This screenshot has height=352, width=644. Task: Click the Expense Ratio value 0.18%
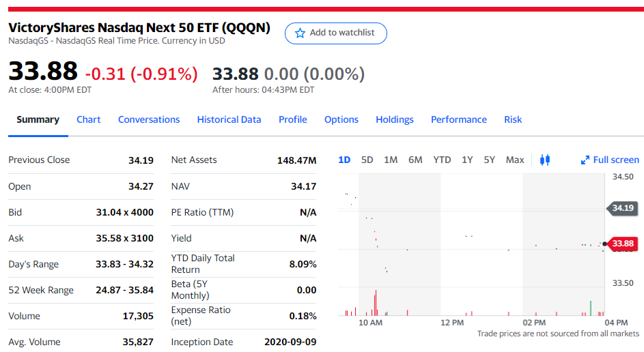click(x=303, y=316)
